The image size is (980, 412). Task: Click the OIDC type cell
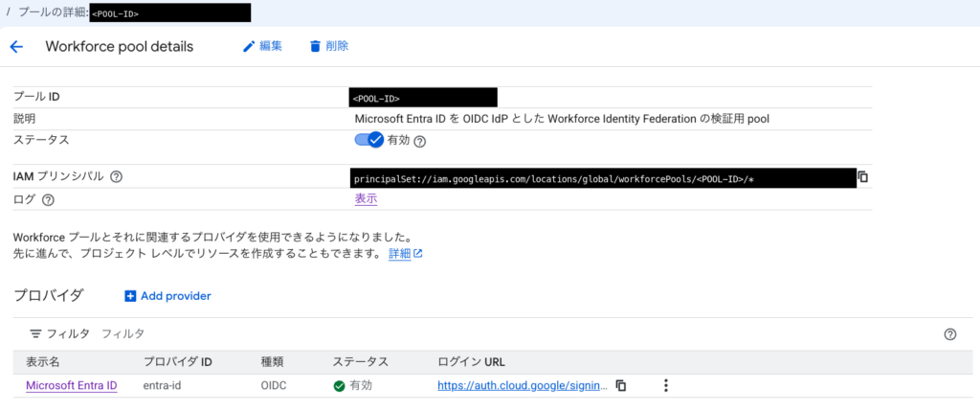coord(274,386)
